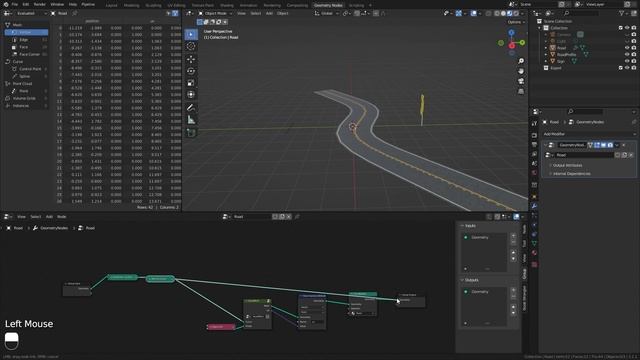Open the Group tab in node sidebar

[524, 274]
